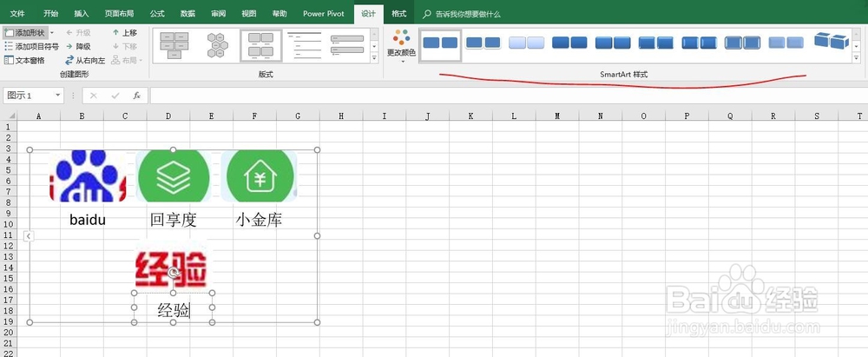Open the 布局 (Layout) dropdown
Viewport: 868px width, 357px height.
[x=127, y=61]
